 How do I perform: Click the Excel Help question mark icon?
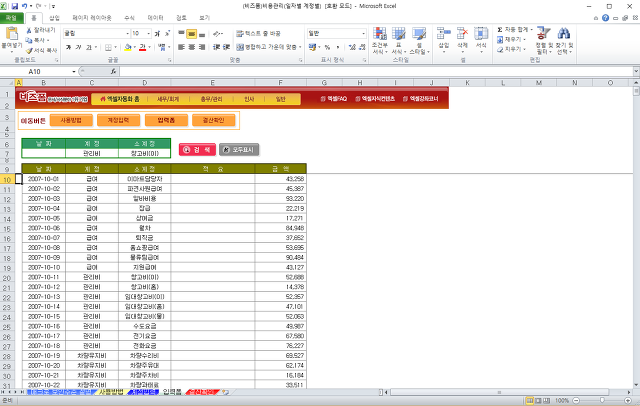[605, 18]
